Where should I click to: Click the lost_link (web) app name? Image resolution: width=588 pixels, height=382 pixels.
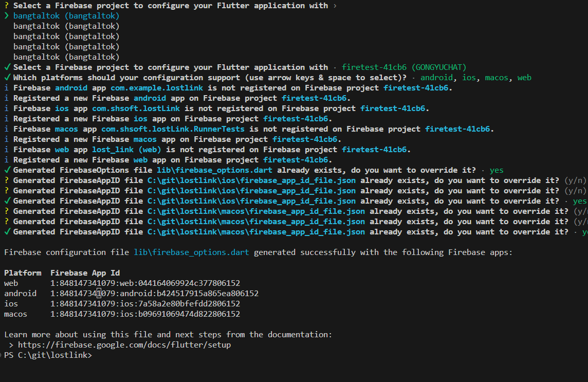click(x=127, y=150)
